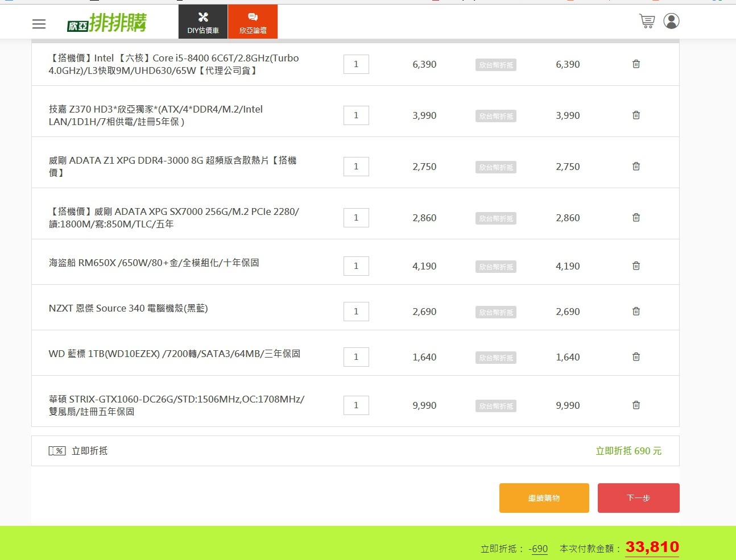Remove the WD 藍標 1TB item

(636, 357)
